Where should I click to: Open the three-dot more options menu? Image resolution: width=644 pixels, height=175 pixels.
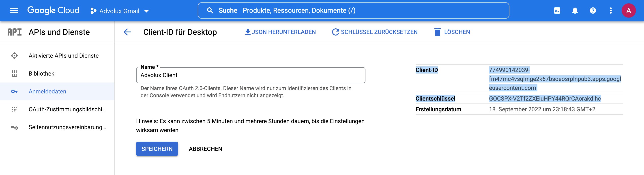pyautogui.click(x=611, y=11)
